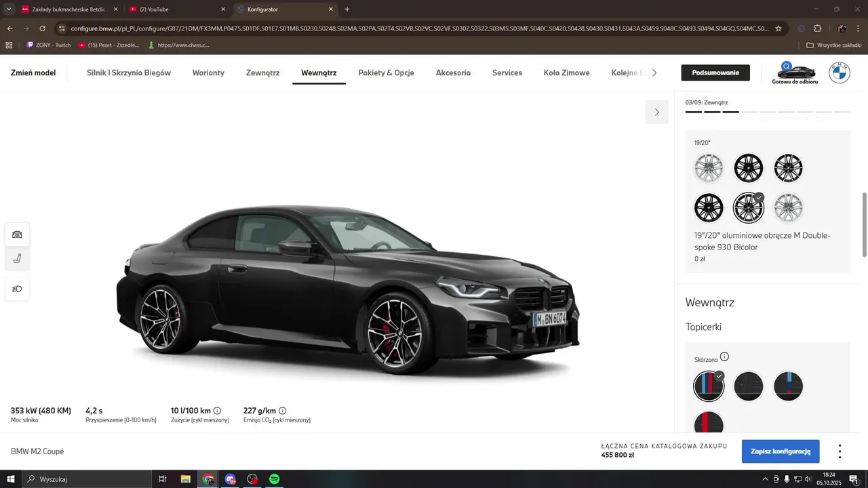Image resolution: width=868 pixels, height=488 pixels.
Task: Open Warianty tab
Action: pos(208,73)
